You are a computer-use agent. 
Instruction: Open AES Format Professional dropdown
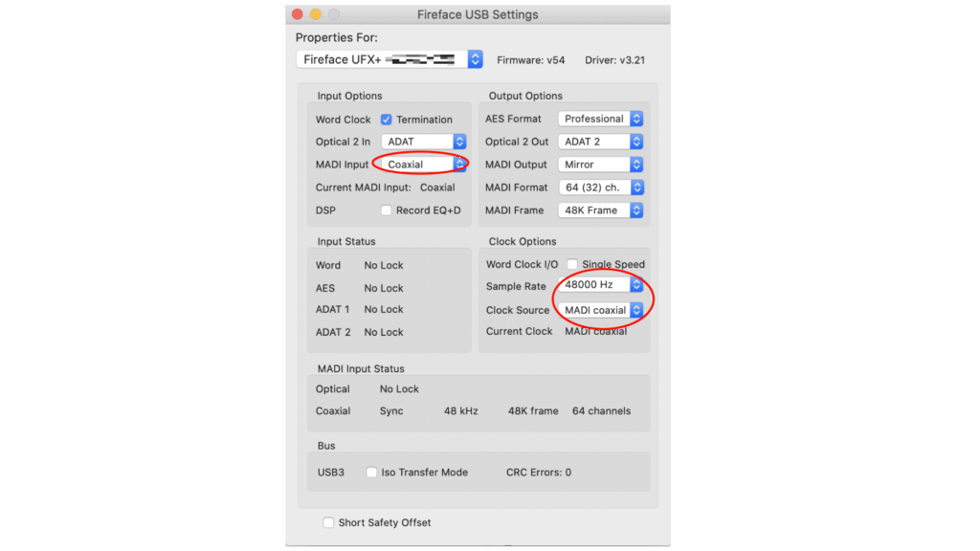tap(601, 119)
